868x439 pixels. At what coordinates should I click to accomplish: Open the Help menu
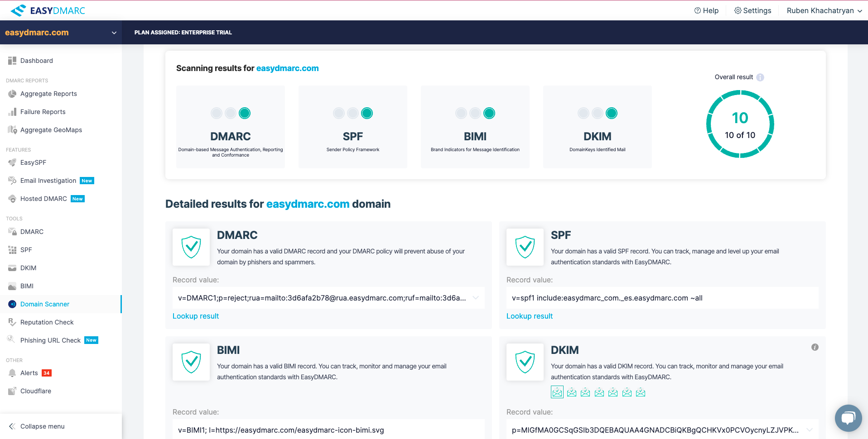point(706,10)
